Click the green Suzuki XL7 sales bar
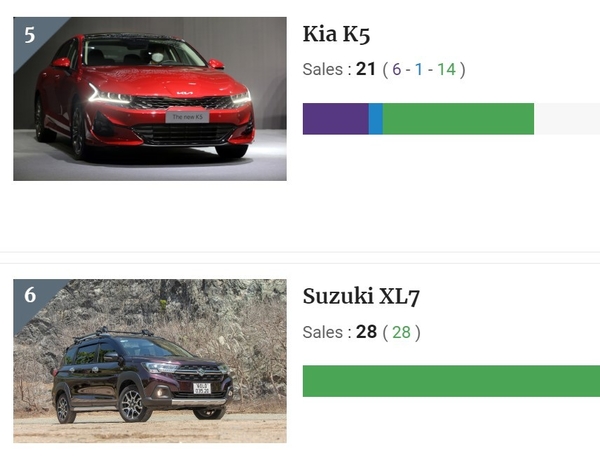600x467 pixels. coord(451,381)
